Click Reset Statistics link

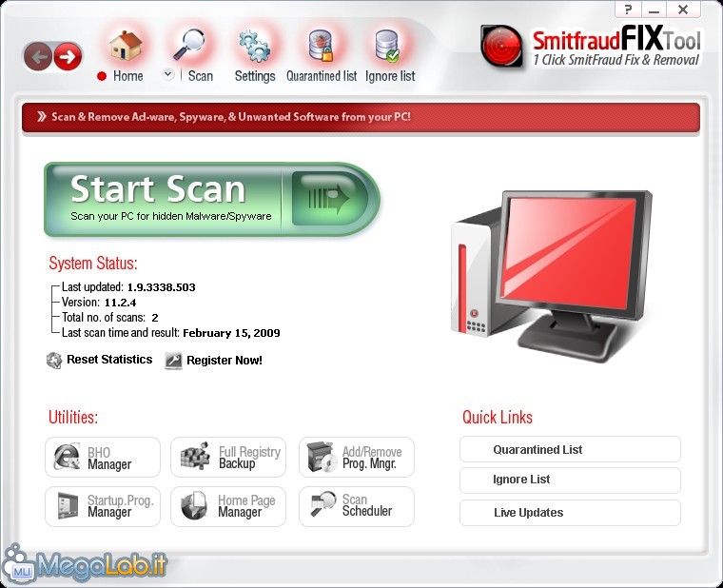109,360
